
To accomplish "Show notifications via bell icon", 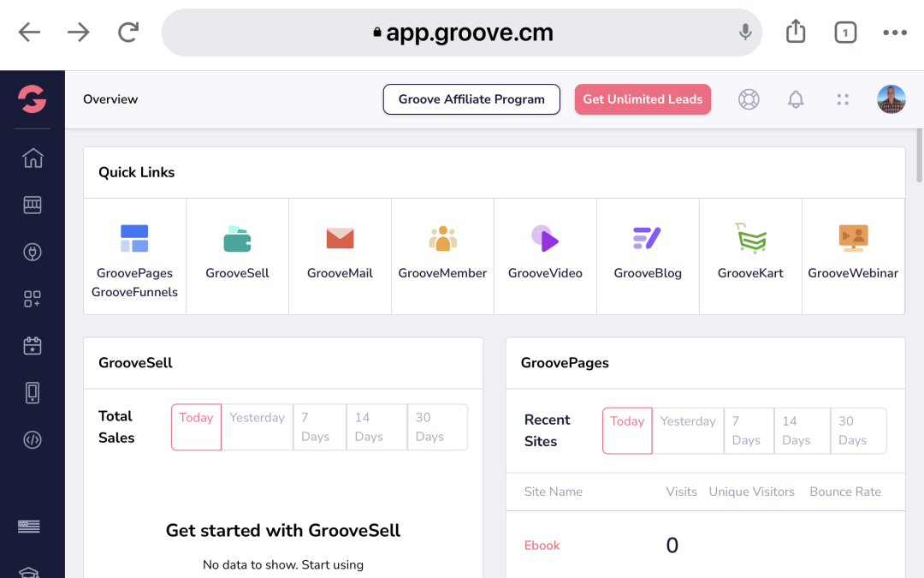I will click(x=796, y=99).
